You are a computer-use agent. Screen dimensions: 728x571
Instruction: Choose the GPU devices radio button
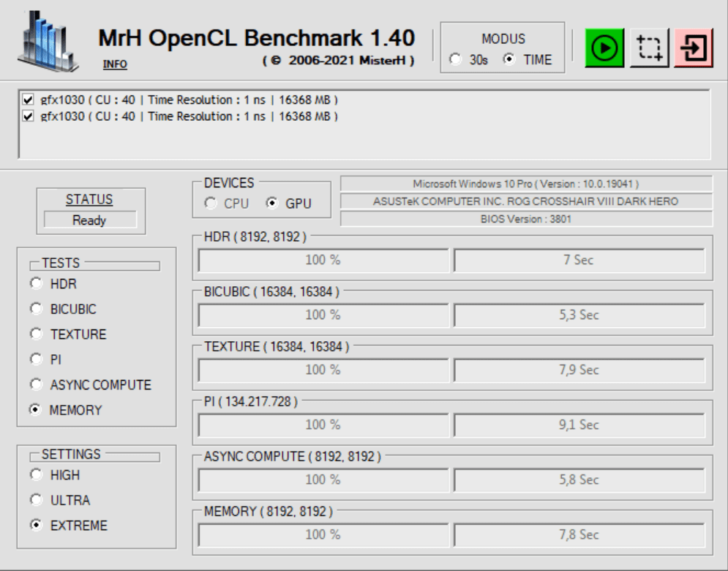click(x=272, y=203)
